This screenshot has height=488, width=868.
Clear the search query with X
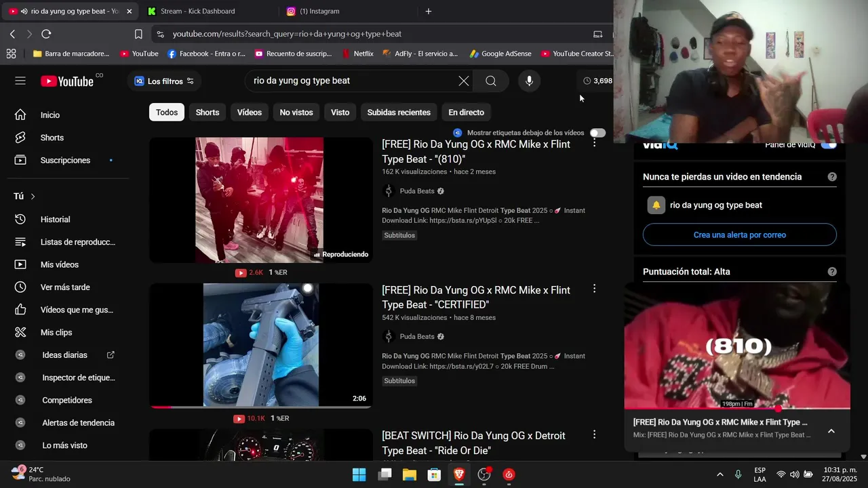463,81
